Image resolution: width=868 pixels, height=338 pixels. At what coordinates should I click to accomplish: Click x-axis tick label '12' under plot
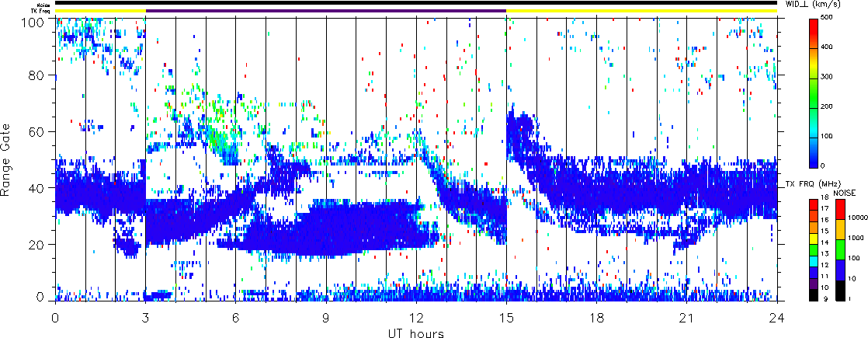[x=416, y=317]
